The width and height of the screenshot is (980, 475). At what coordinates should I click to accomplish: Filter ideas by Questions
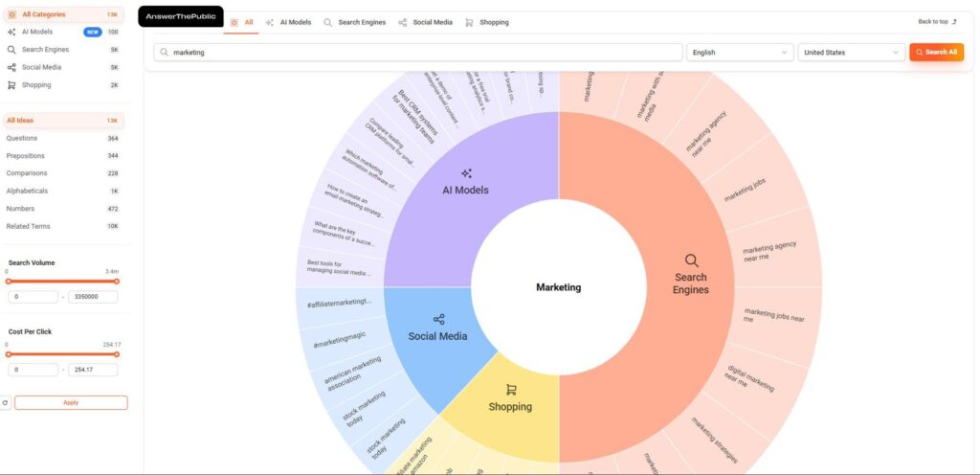(63, 138)
